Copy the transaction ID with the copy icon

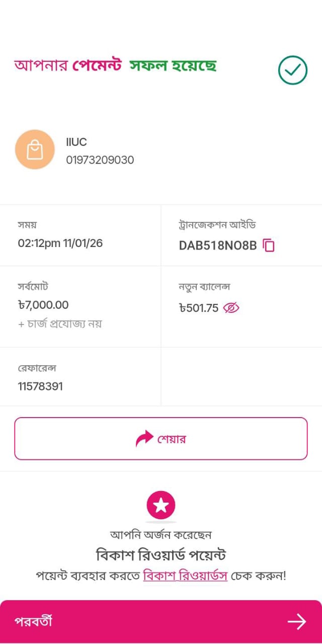[270, 246]
